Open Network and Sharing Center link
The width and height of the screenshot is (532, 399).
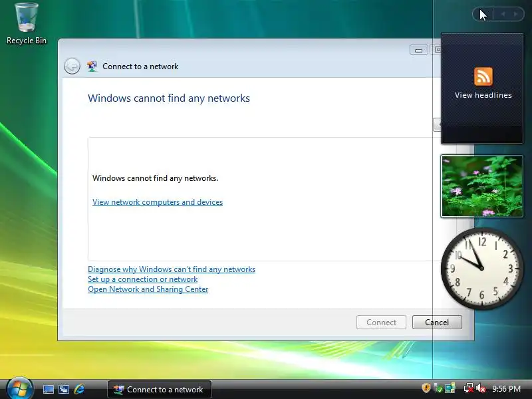(x=148, y=289)
